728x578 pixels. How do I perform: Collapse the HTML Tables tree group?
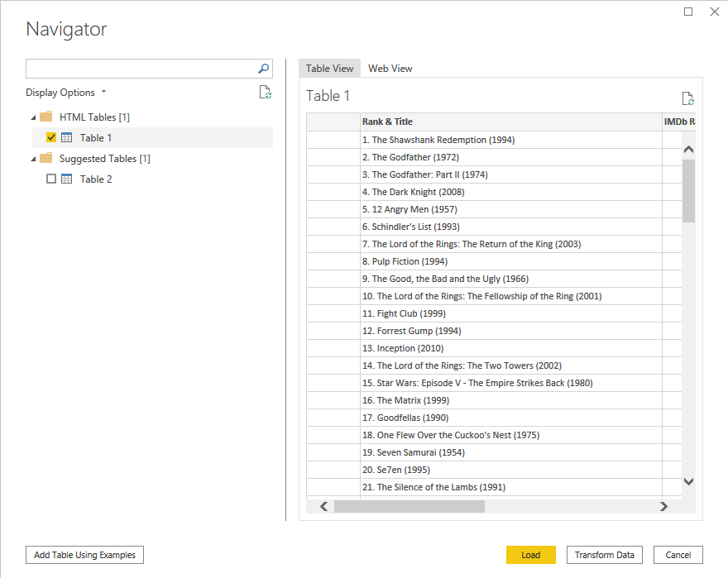[33, 117]
